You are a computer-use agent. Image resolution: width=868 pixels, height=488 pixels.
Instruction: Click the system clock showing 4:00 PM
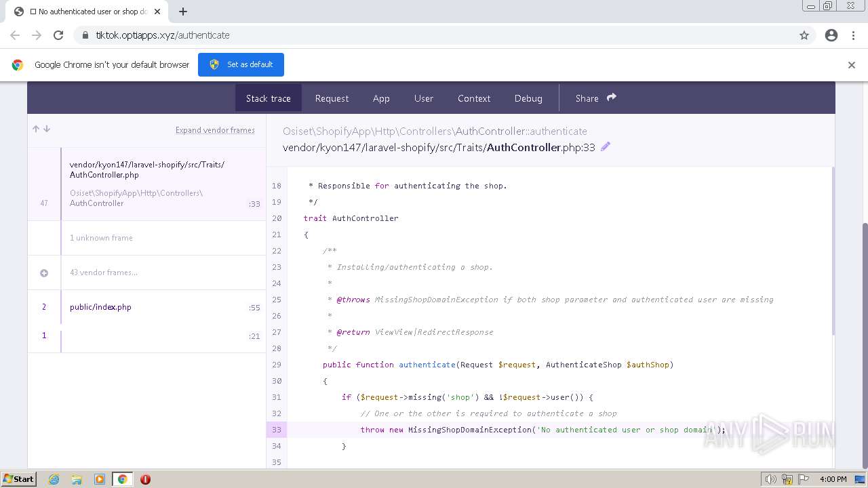tap(833, 479)
